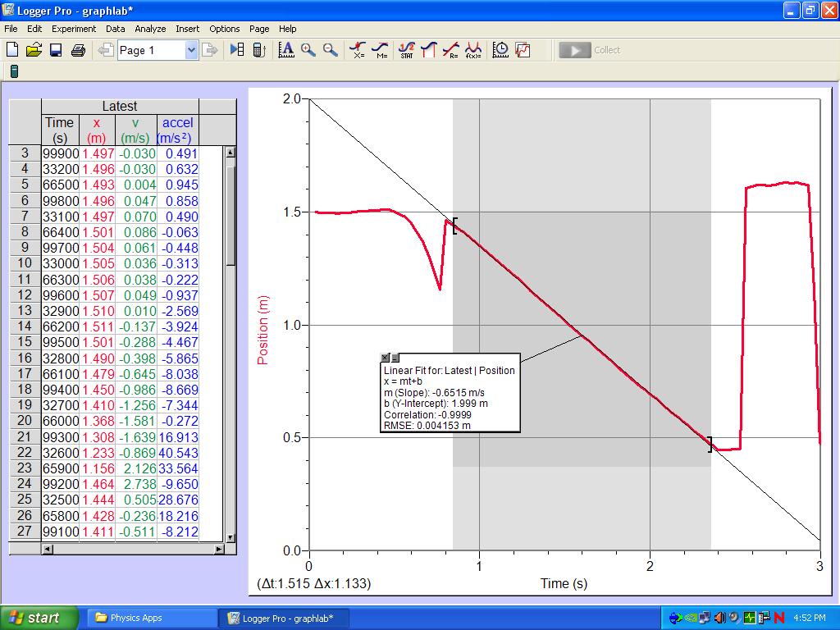
Task: Click the y-axis maximum value 2.0
Action: click(291, 98)
